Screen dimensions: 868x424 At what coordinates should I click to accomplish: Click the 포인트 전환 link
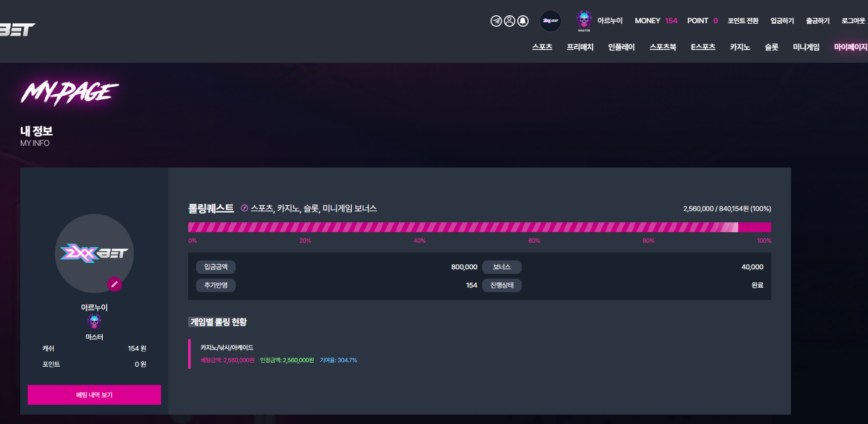(743, 21)
